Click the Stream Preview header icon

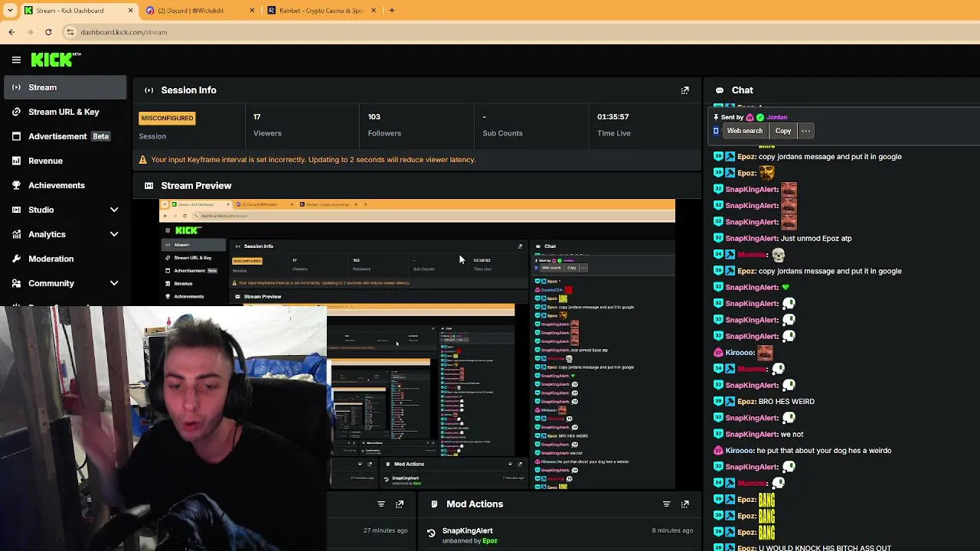coord(149,186)
